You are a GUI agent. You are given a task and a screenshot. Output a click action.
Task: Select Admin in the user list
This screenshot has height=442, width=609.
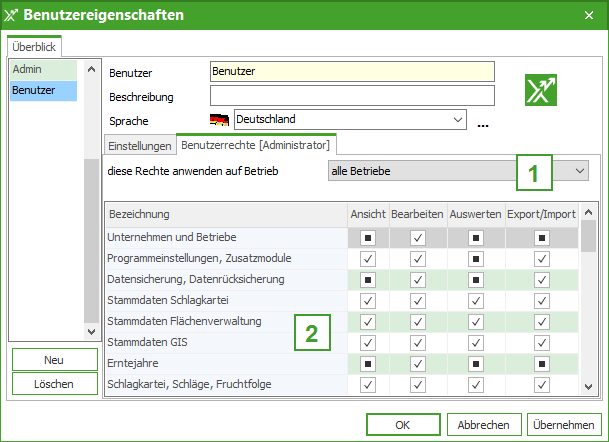(x=43, y=70)
